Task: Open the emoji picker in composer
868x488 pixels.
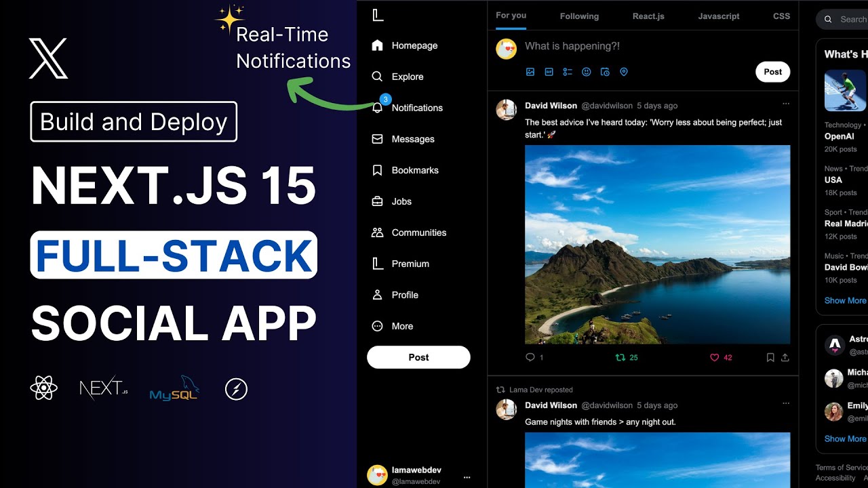Action: click(x=587, y=72)
